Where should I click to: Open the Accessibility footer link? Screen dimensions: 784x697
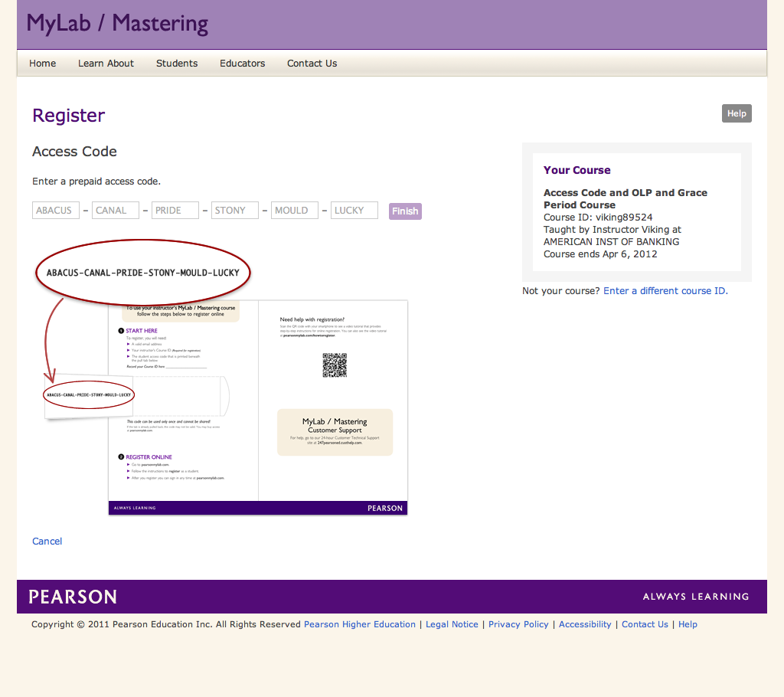[x=585, y=624]
